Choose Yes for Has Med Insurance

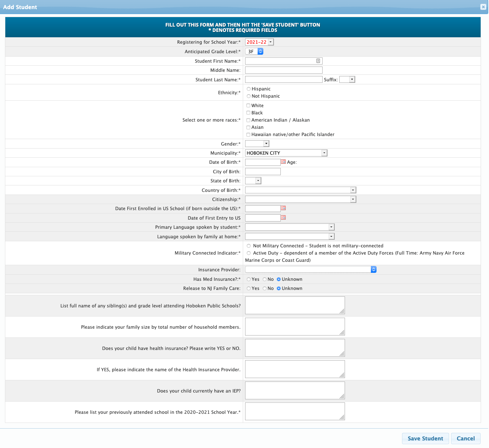(249, 279)
